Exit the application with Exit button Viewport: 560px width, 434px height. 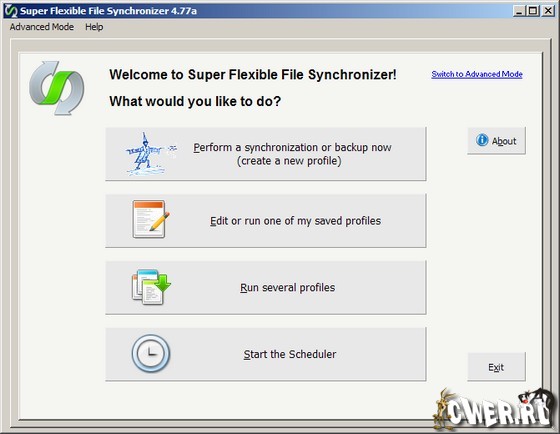(x=496, y=366)
